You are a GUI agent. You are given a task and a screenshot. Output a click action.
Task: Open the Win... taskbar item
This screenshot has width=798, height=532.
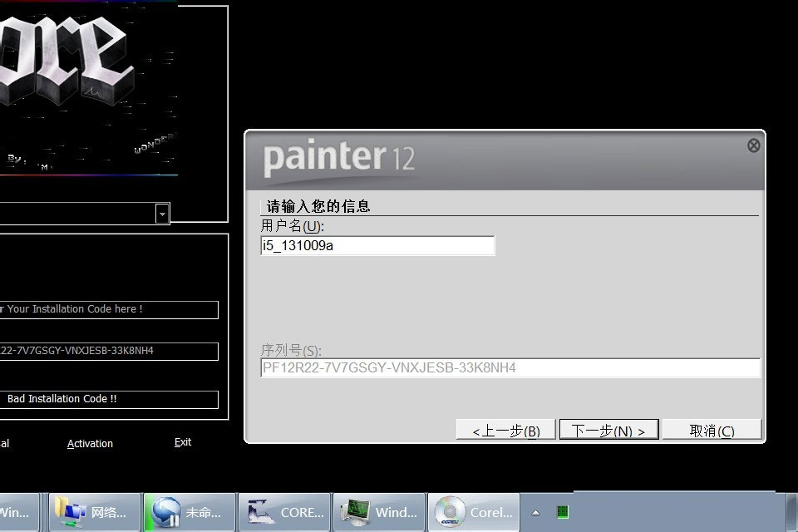20,512
